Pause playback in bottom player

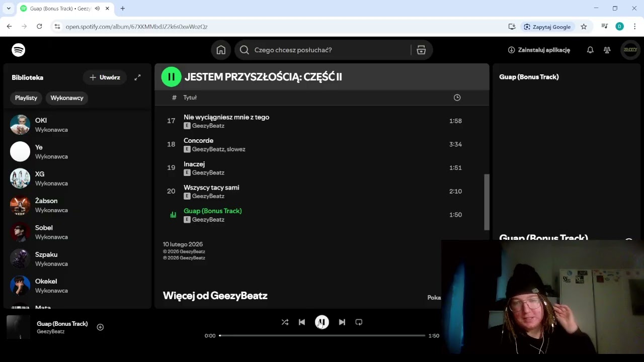(322, 322)
